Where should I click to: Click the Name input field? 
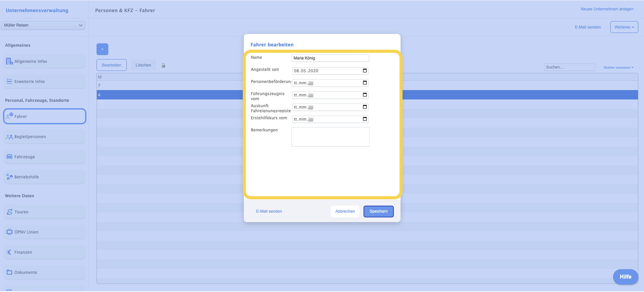tap(330, 58)
